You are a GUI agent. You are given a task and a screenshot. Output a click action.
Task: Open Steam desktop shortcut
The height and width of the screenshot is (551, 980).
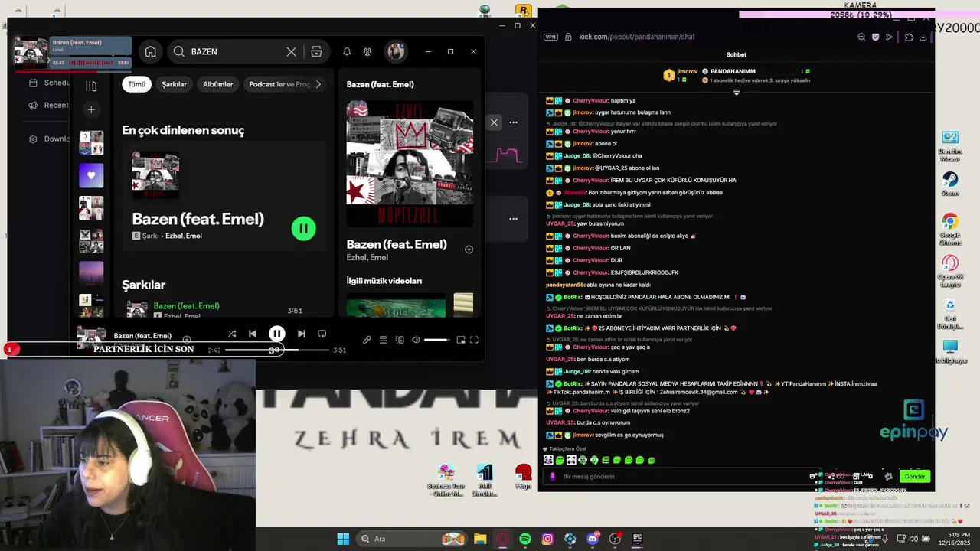(950, 183)
